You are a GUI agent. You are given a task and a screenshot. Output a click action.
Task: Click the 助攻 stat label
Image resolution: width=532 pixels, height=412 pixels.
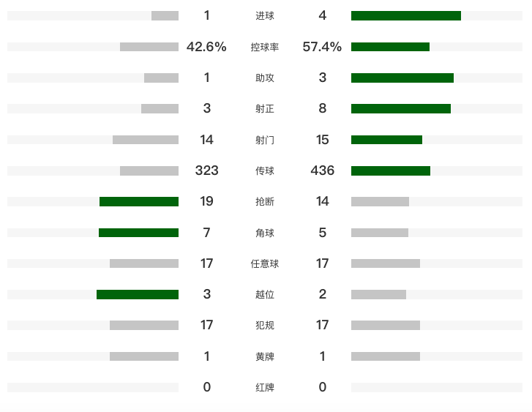click(x=265, y=78)
